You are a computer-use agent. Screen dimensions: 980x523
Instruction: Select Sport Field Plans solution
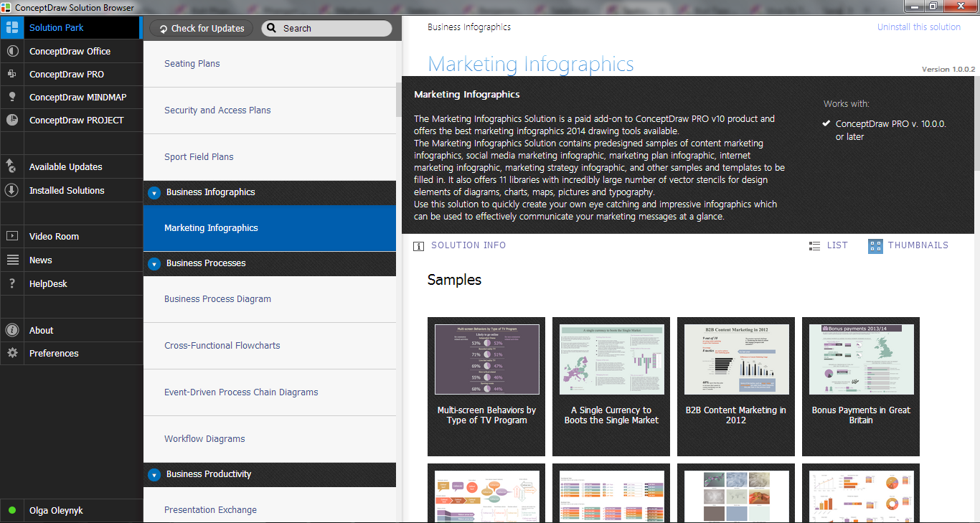(x=270, y=157)
